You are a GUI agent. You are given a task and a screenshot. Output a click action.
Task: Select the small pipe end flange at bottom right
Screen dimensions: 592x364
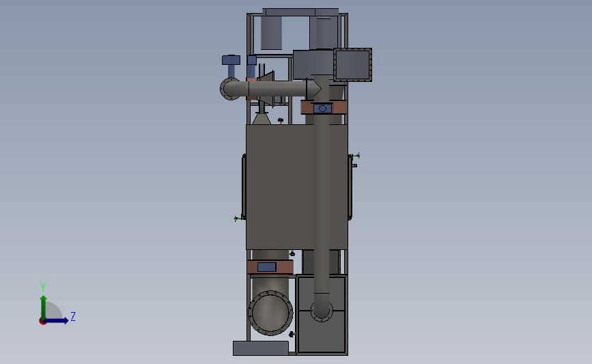[x=322, y=311]
